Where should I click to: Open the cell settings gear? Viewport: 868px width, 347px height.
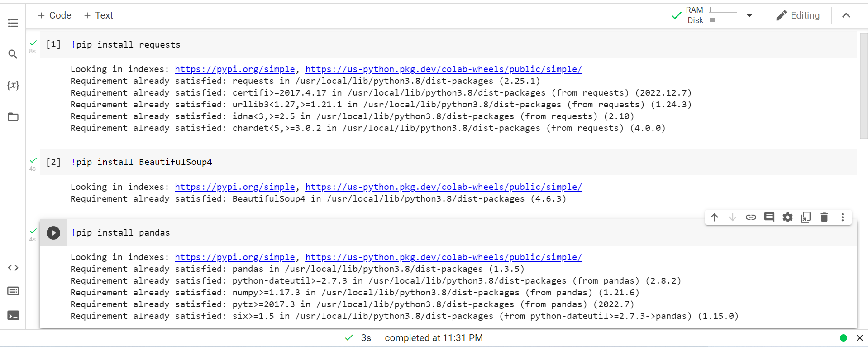point(787,217)
